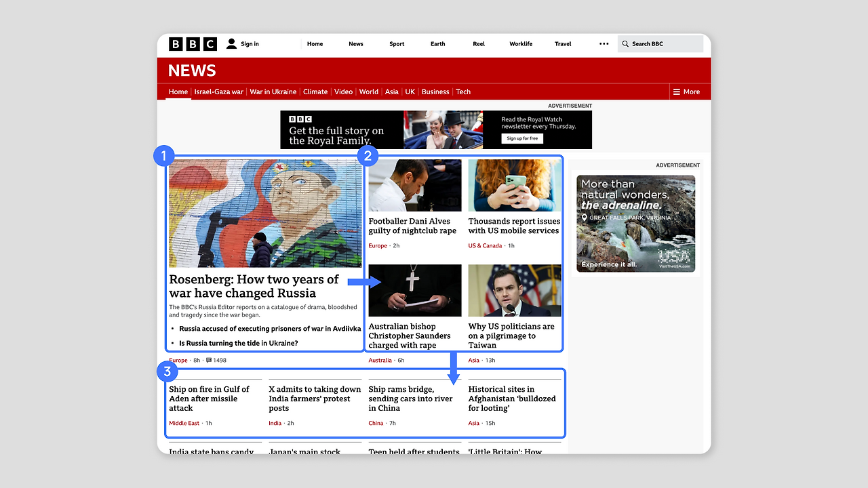Click the Middle East tag

click(x=184, y=424)
